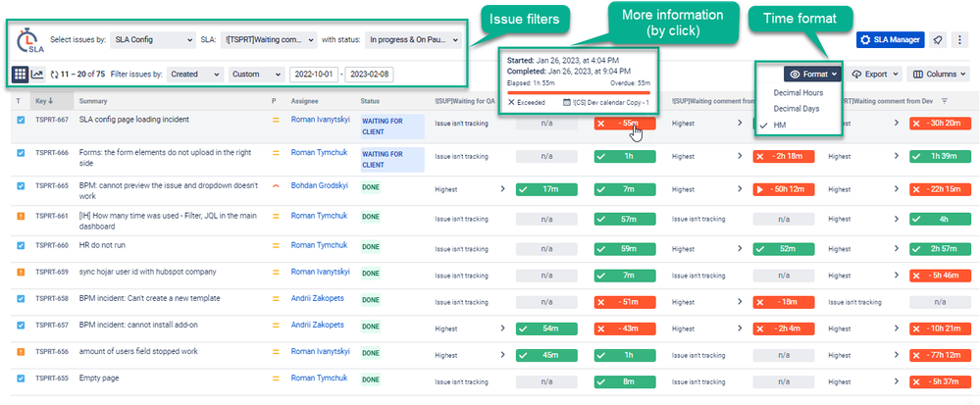Open the Created filter dropdown
Screen dimensions: 980x405
[195, 74]
